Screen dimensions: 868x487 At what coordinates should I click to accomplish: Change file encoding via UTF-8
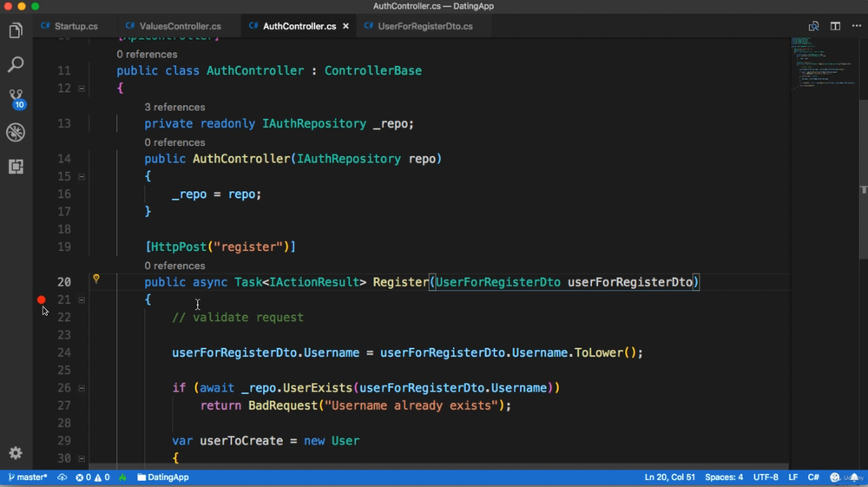pos(766,477)
